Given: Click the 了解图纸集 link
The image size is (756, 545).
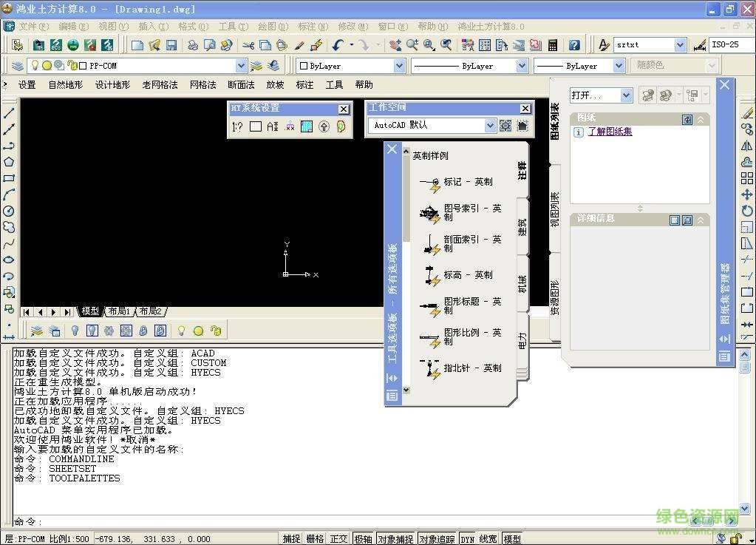Looking at the screenshot, I should click(610, 132).
